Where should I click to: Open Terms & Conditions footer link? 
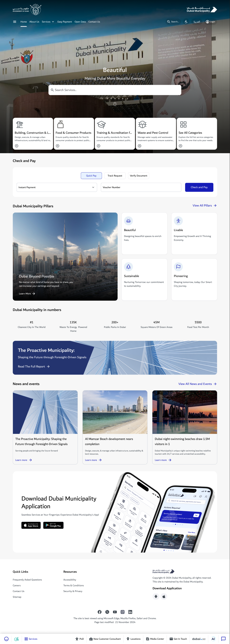pyautogui.click(x=74, y=586)
